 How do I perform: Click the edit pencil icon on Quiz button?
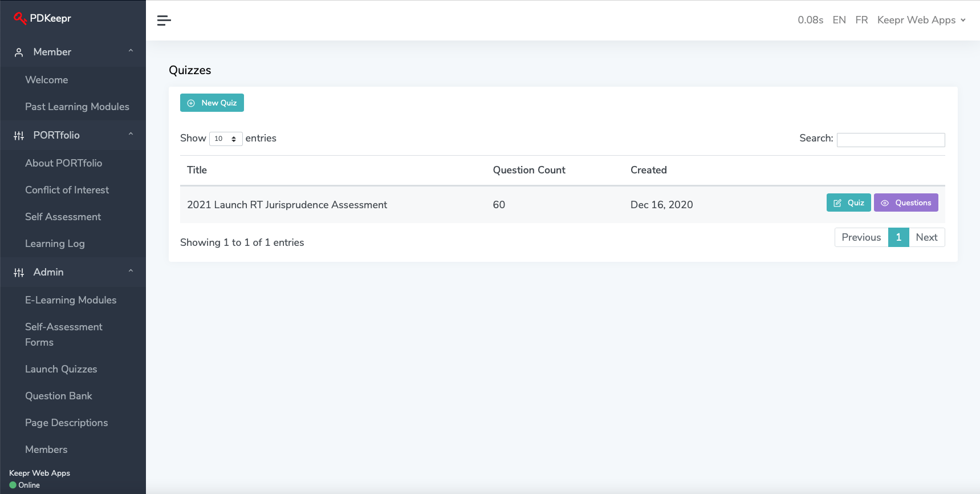(x=837, y=203)
